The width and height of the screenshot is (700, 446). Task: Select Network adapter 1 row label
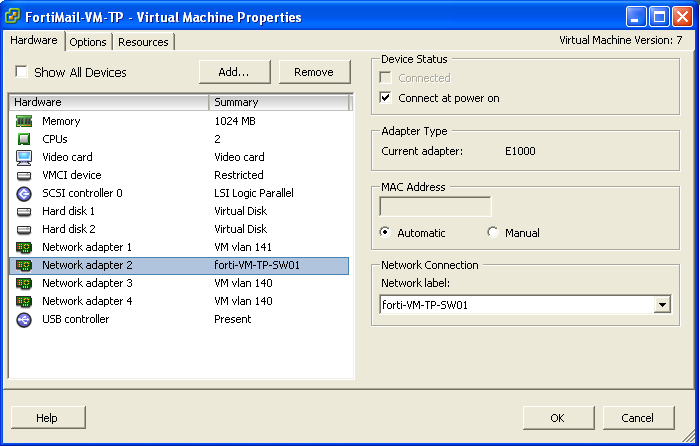point(87,247)
